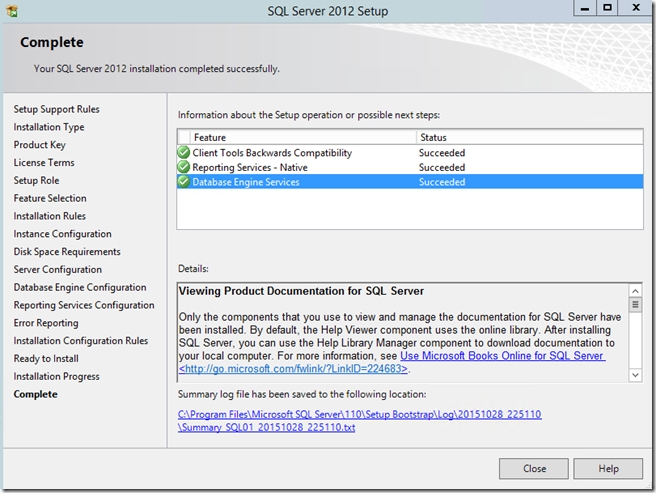Close the window using title bar X
The width and height of the screenshot is (656, 493).
[636, 8]
